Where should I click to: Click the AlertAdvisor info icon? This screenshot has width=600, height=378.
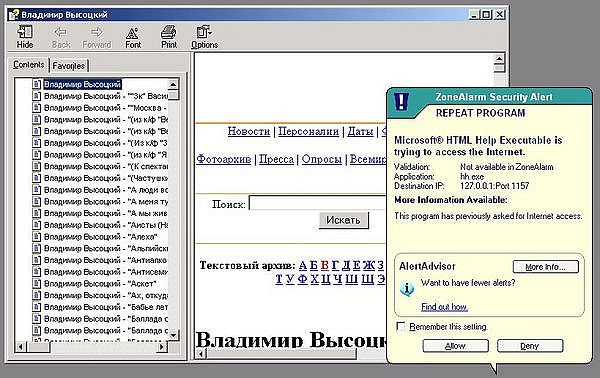(x=407, y=288)
